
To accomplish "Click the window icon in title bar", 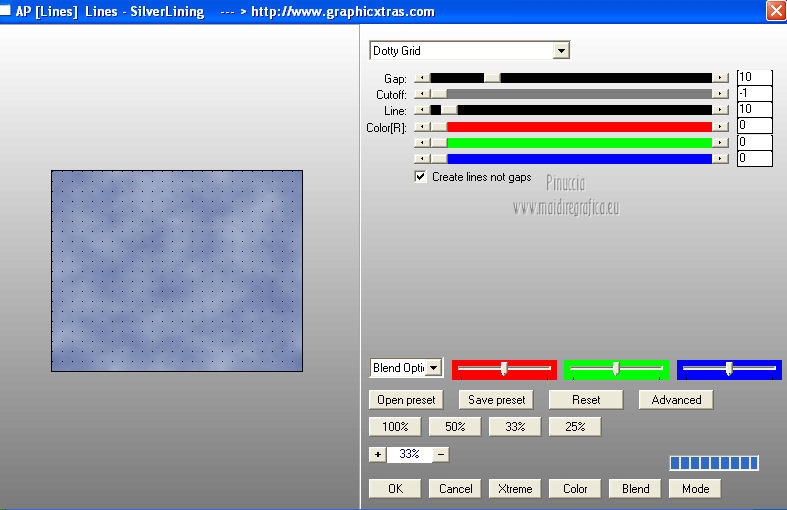I will click(5, 10).
